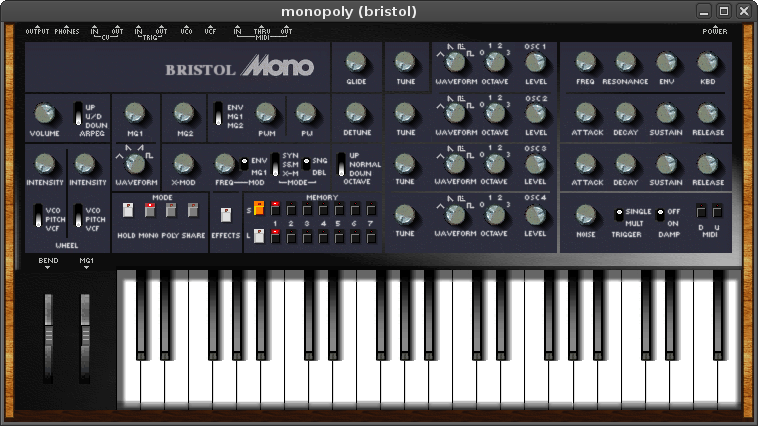Toggle the left WHEEL VCO/PITCH/VCF switch
Viewport: 758px width, 426px height.
coord(38,215)
